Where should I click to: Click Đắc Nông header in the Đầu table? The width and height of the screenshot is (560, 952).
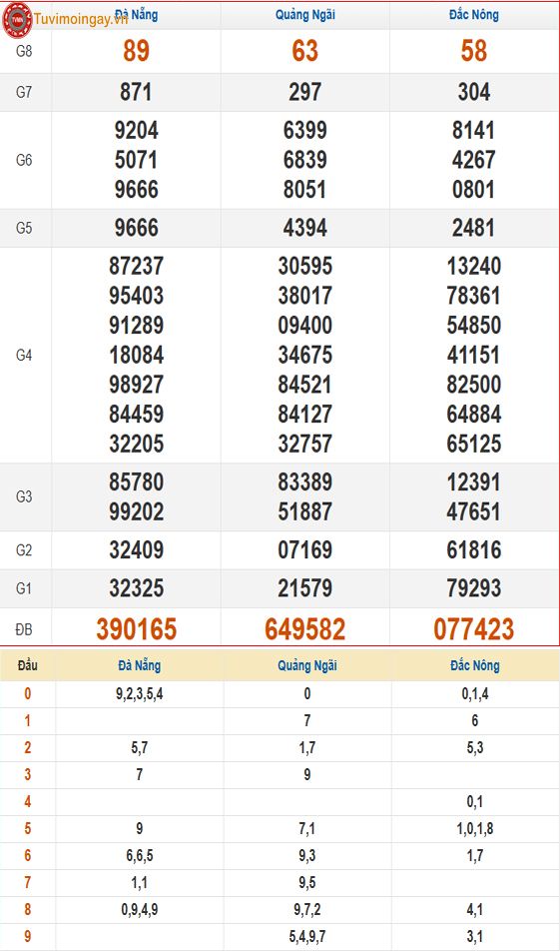coord(475,665)
